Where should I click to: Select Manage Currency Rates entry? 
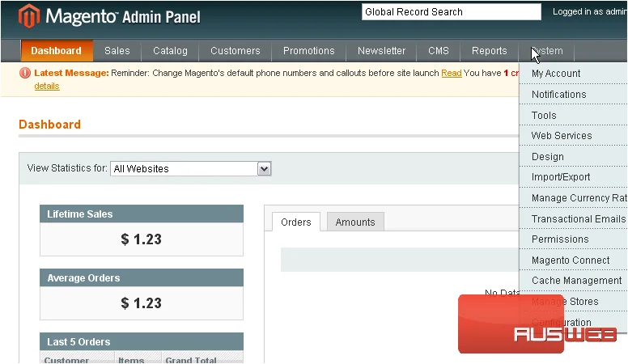574,198
